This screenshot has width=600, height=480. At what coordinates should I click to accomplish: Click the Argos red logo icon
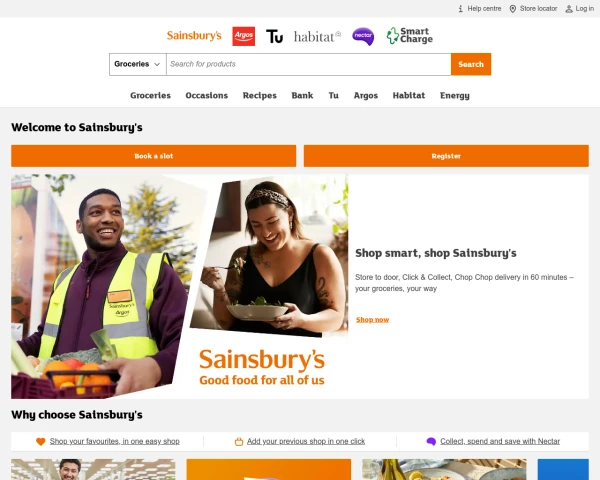[243, 36]
